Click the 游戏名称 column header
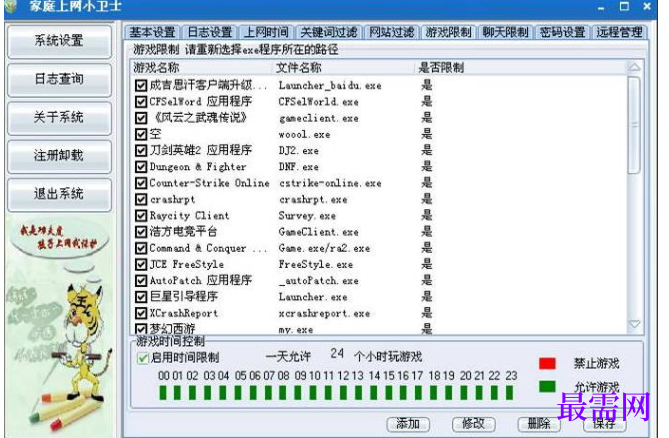 pos(201,67)
